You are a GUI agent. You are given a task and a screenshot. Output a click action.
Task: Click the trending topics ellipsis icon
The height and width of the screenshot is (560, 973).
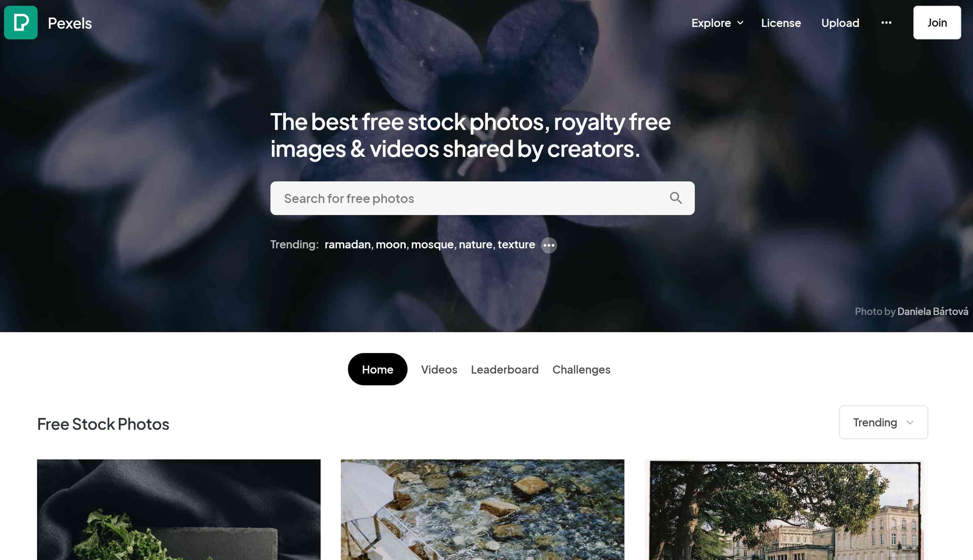[549, 244]
